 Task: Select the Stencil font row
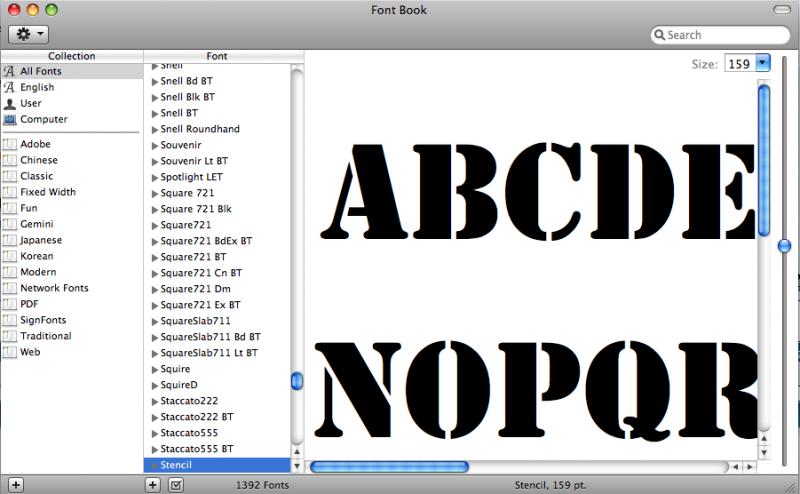[217, 465]
